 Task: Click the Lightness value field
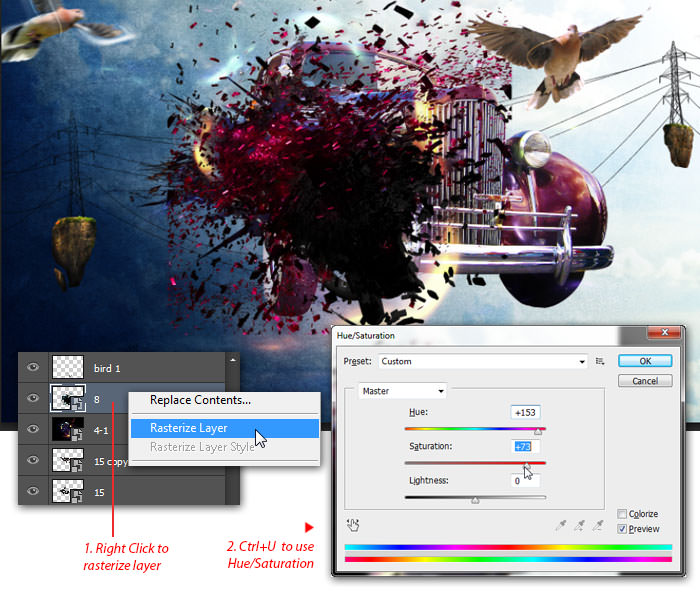click(x=525, y=481)
